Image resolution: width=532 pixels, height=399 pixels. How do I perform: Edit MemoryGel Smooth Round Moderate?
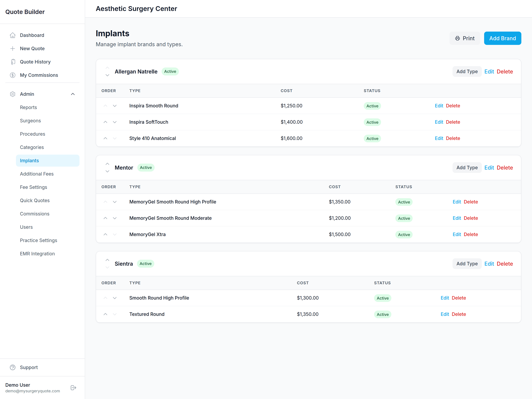coord(457,218)
